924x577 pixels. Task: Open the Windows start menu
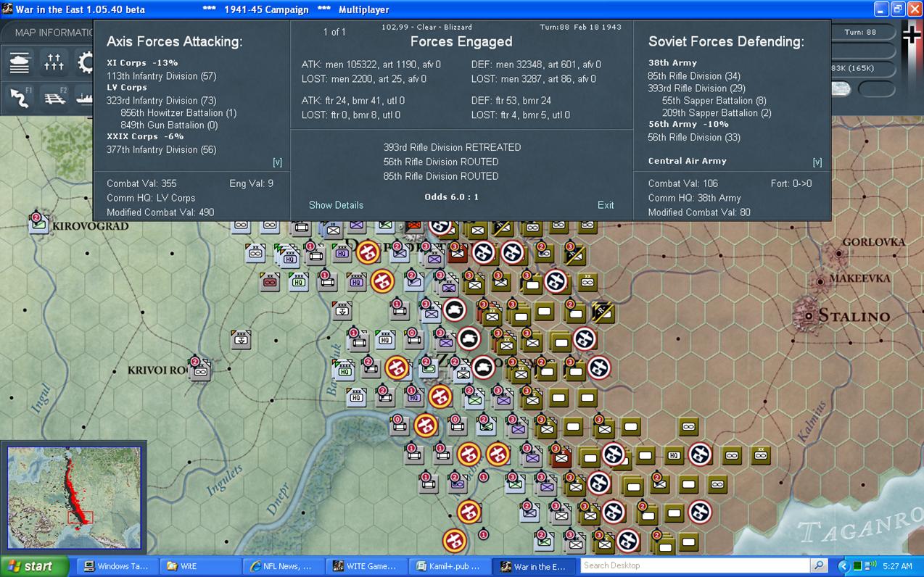tap(34, 566)
